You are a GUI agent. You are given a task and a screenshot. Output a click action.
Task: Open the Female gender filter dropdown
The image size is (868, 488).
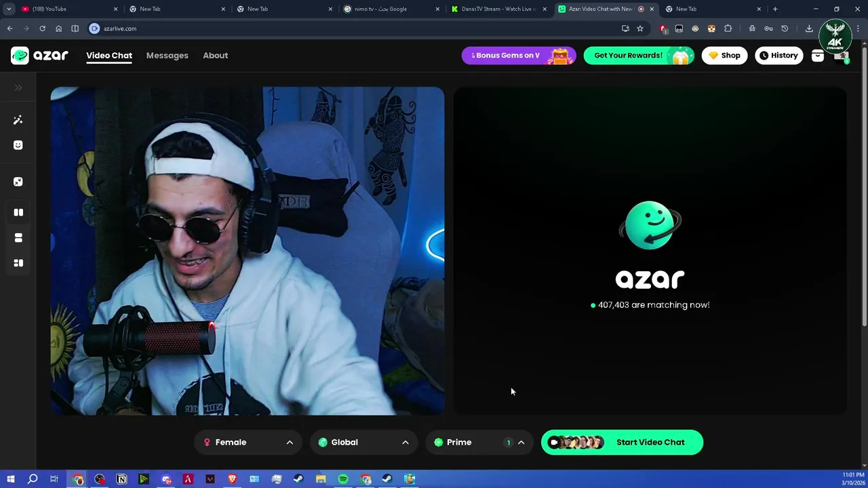click(x=248, y=443)
